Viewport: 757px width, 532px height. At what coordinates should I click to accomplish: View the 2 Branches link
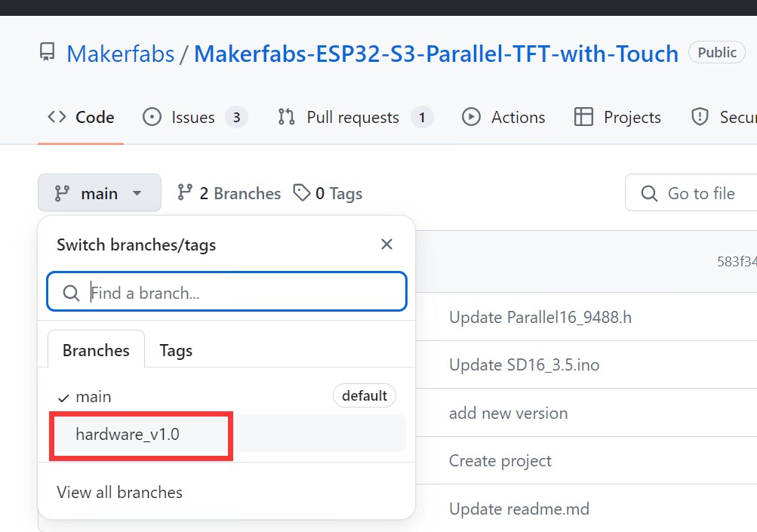coord(229,193)
